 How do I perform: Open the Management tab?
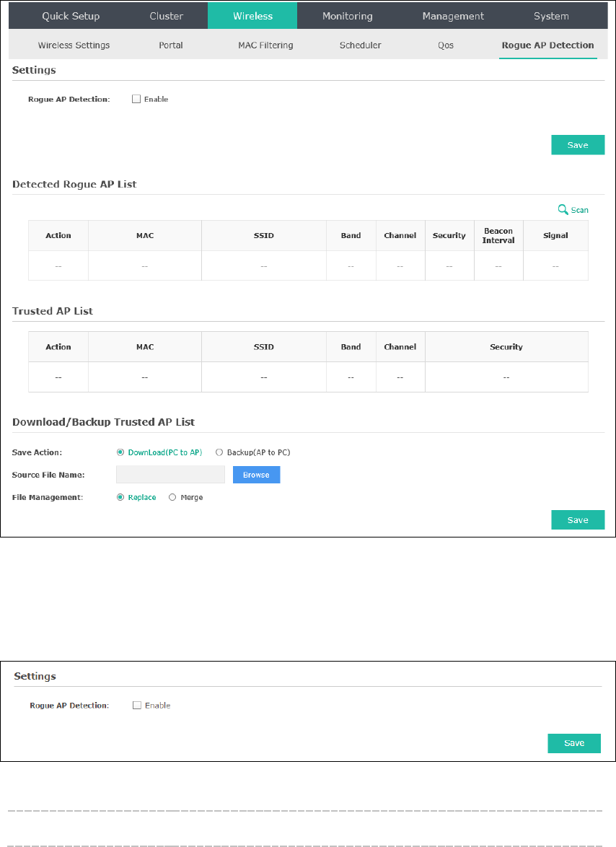click(x=453, y=16)
